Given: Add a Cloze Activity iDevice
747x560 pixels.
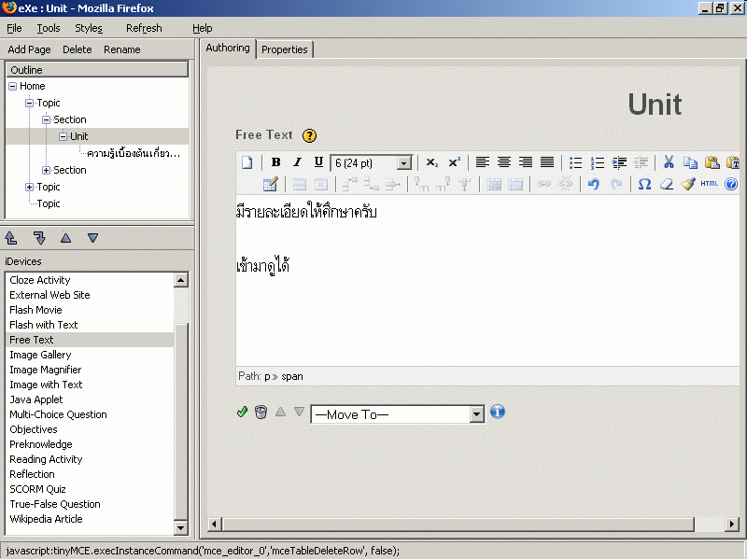Looking at the screenshot, I should point(40,280).
